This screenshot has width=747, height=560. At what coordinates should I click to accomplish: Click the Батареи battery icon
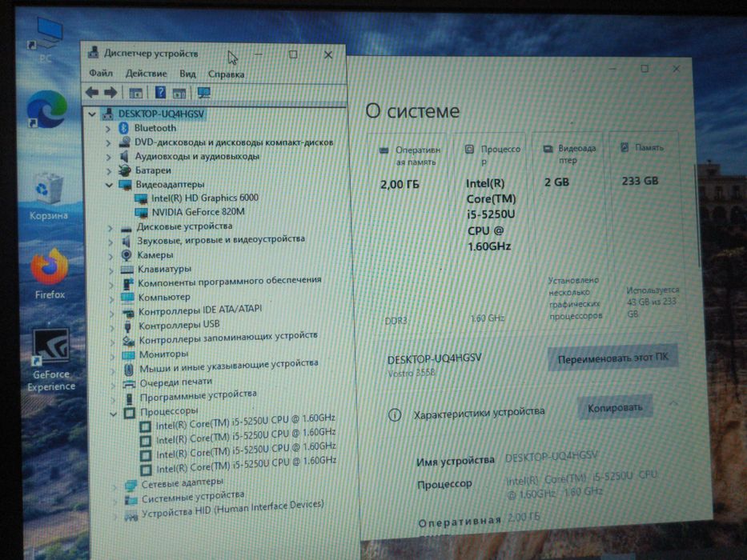coord(125,170)
